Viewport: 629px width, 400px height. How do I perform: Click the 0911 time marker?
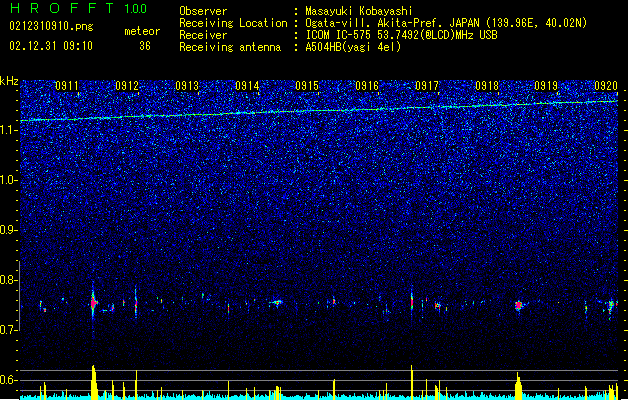pyautogui.click(x=67, y=86)
